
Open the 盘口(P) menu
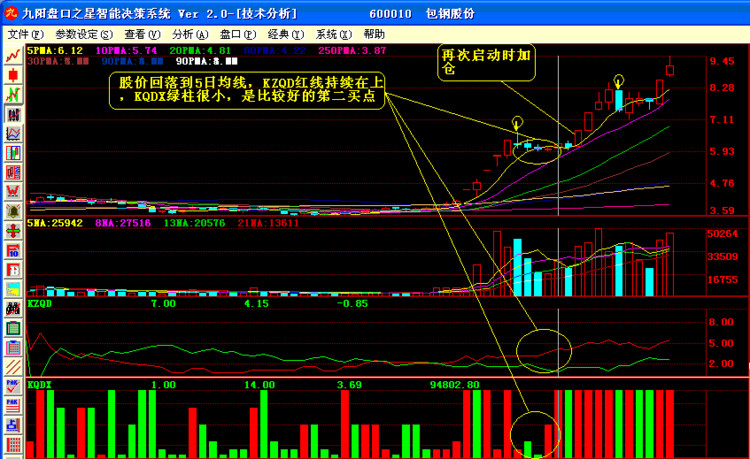238,34
